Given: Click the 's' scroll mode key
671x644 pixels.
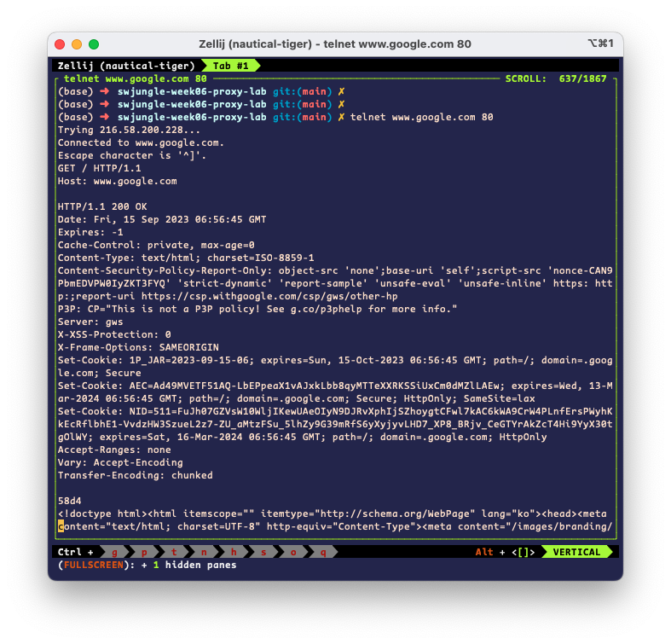Looking at the screenshot, I should point(263,552).
